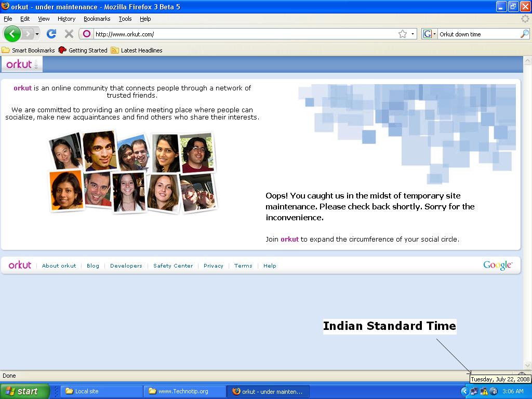This screenshot has height=399, width=532.
Task: Select the orkut Firefox taskbar button
Action: click(x=268, y=391)
